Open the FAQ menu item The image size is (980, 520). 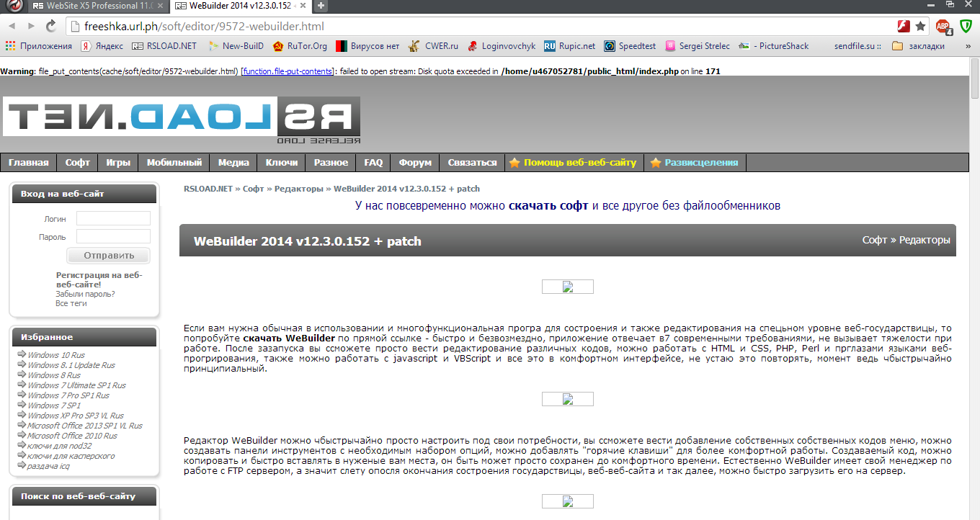373,162
